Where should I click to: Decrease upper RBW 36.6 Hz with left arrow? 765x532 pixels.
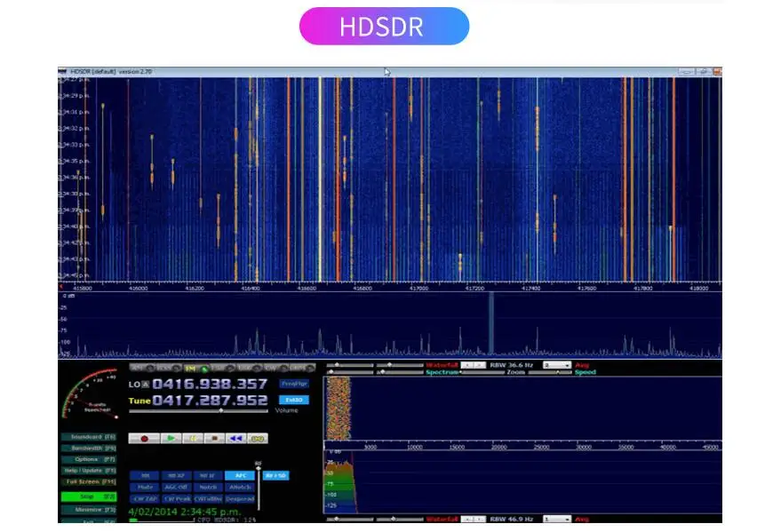(x=467, y=365)
